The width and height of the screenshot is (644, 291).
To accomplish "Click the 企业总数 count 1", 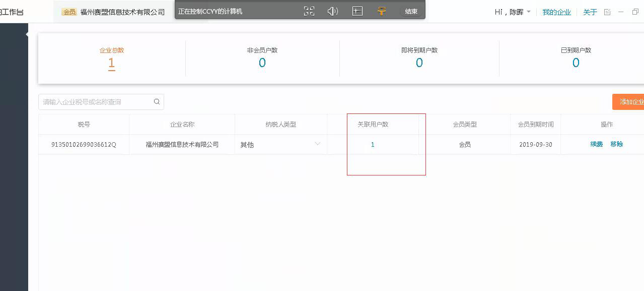I will [x=111, y=63].
